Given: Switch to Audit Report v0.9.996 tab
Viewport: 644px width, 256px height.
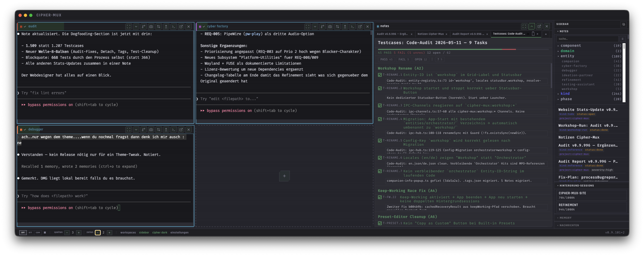Looking at the screenshot, I should click(468, 34).
